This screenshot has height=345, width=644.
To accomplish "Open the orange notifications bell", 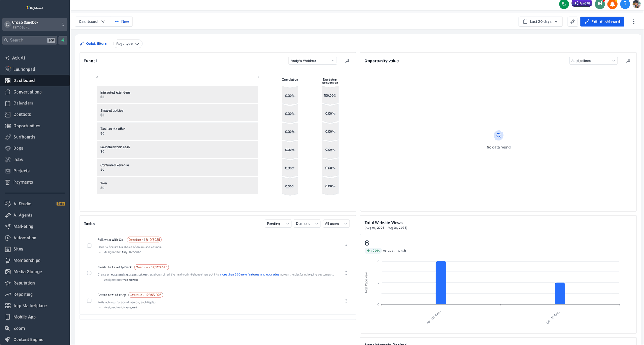I will point(613,4).
